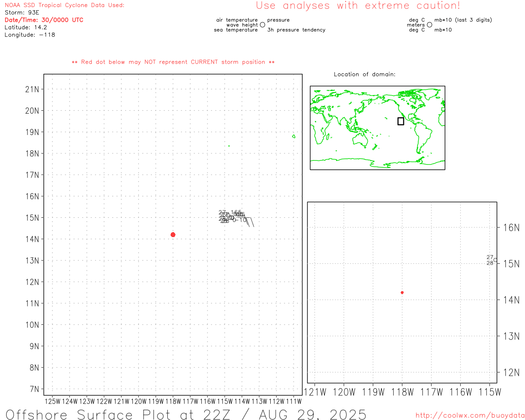The height and width of the screenshot is (420, 525).
Task: Click the 'Storm: 93E' text
Action: (x=22, y=12)
